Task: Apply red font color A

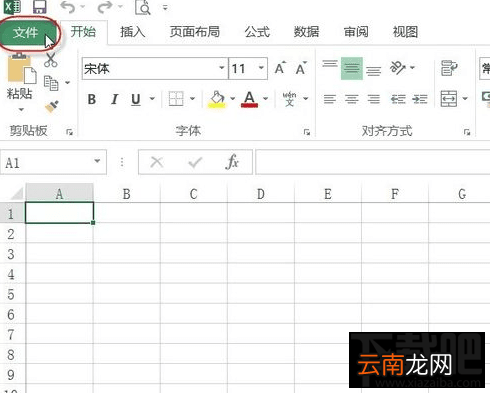Action: click(249, 99)
